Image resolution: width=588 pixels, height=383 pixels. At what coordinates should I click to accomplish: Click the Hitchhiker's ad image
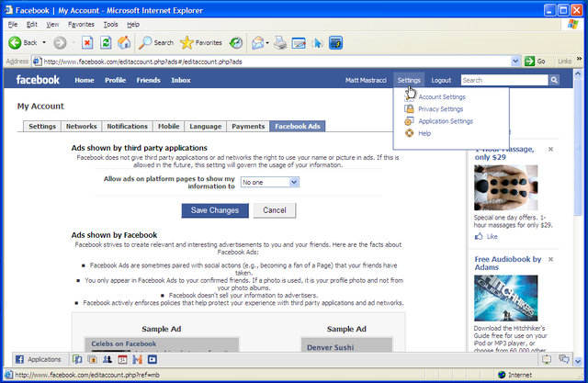(505, 298)
